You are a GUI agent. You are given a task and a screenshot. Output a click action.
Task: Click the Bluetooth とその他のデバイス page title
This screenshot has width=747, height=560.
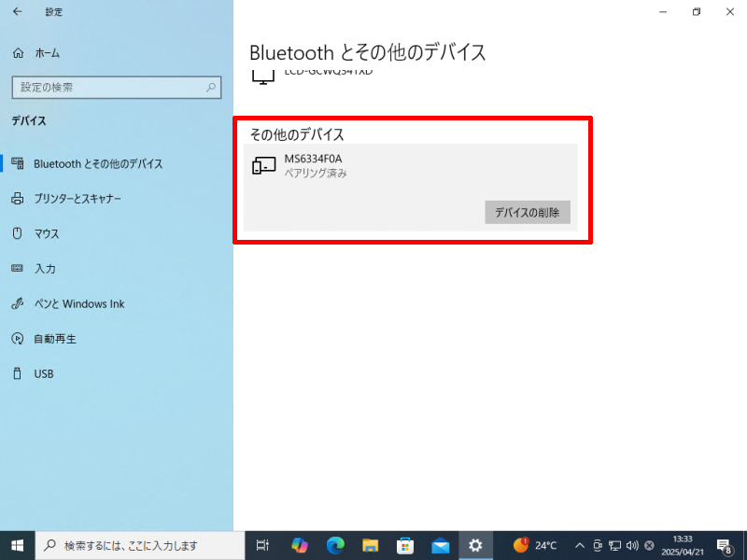[x=367, y=52]
